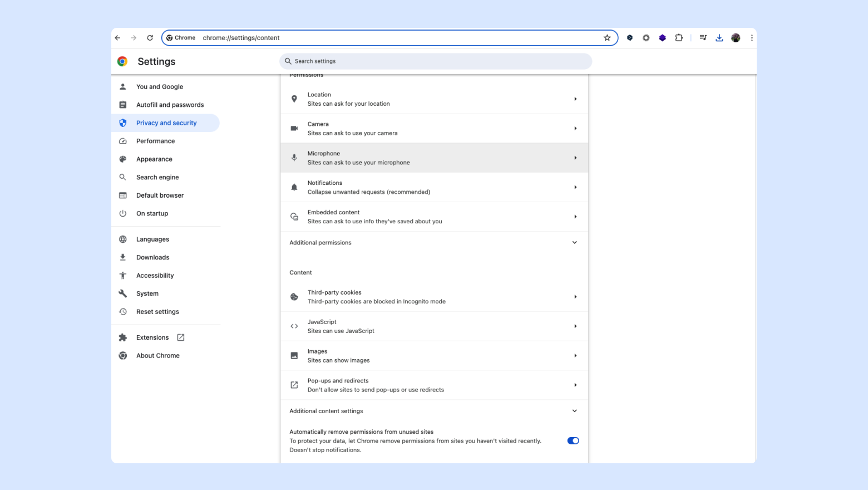Viewport: 868px width, 490px height.
Task: Toggle automatic removal of unused site permissions
Action: click(x=573, y=440)
